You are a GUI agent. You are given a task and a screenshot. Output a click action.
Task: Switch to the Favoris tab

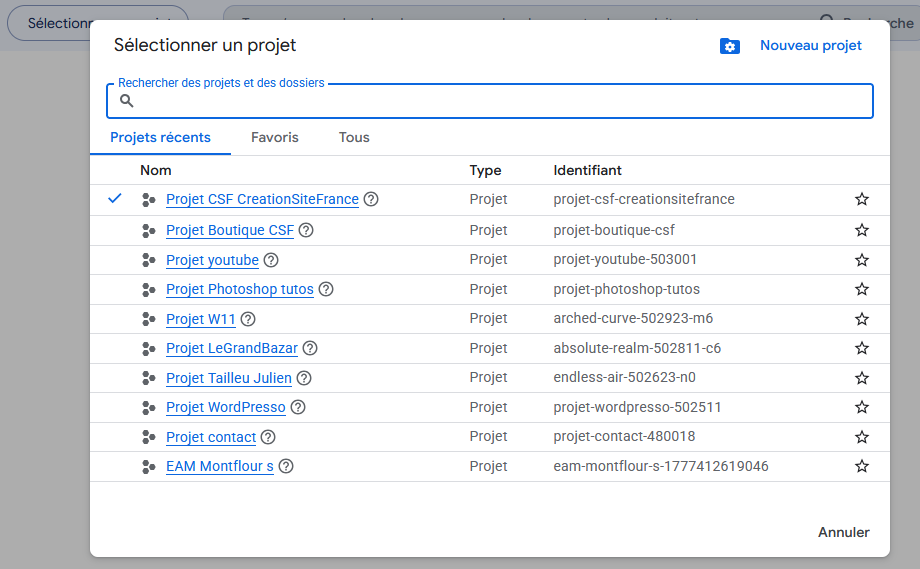pos(275,137)
